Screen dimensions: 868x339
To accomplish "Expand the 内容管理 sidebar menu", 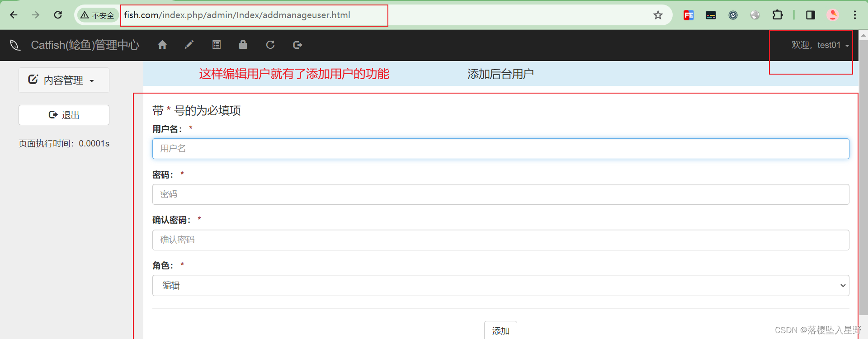I will [x=64, y=80].
